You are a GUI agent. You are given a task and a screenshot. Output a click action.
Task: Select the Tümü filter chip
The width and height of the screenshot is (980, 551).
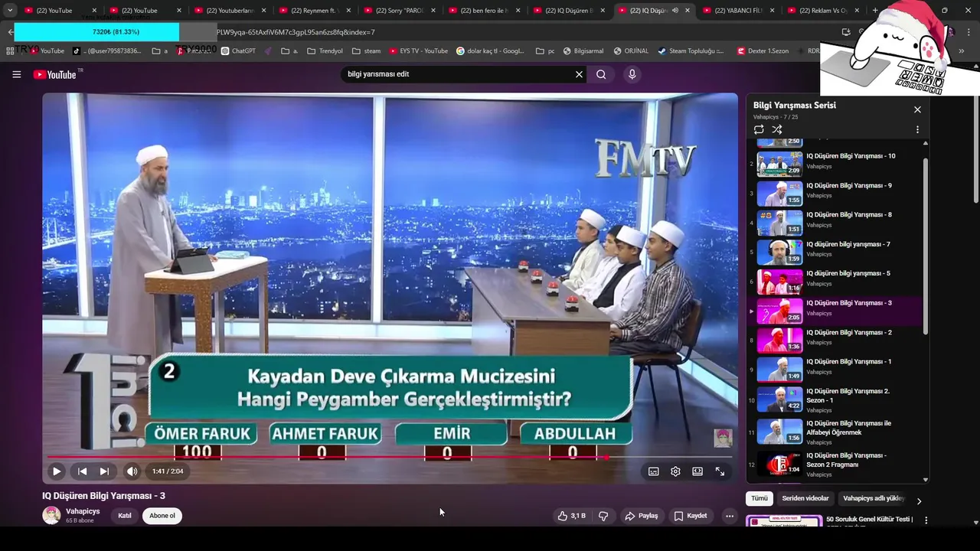click(x=759, y=498)
